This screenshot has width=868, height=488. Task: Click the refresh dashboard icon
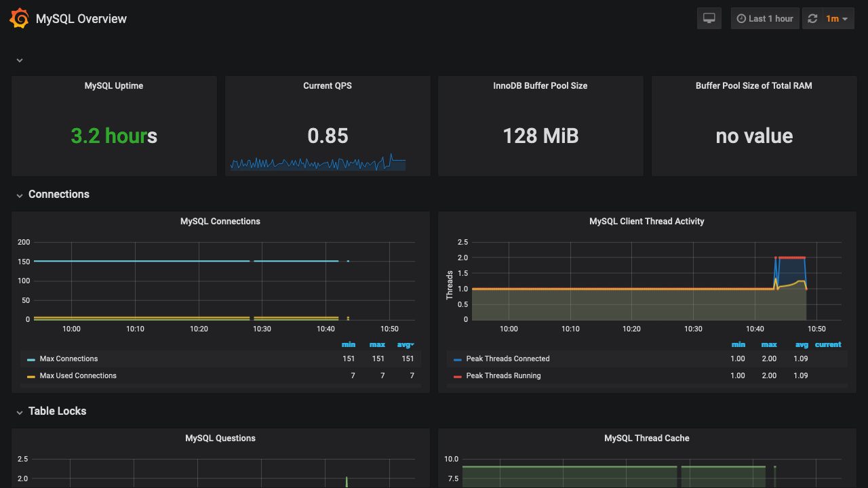pyautogui.click(x=812, y=18)
